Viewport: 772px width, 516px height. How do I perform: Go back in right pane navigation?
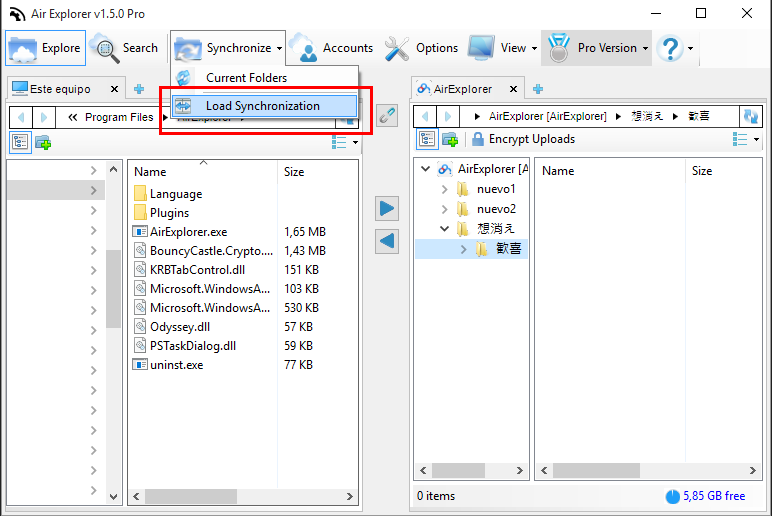(x=425, y=116)
